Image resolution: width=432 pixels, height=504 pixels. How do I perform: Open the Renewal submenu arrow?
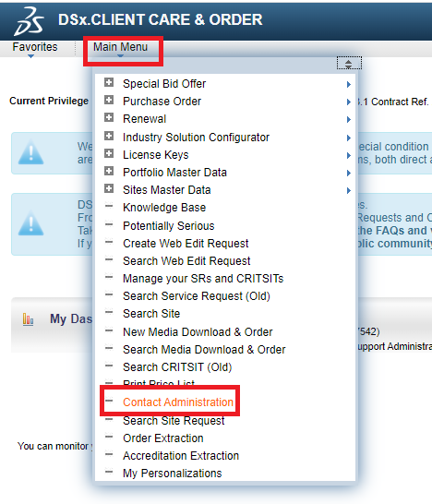[x=349, y=120]
